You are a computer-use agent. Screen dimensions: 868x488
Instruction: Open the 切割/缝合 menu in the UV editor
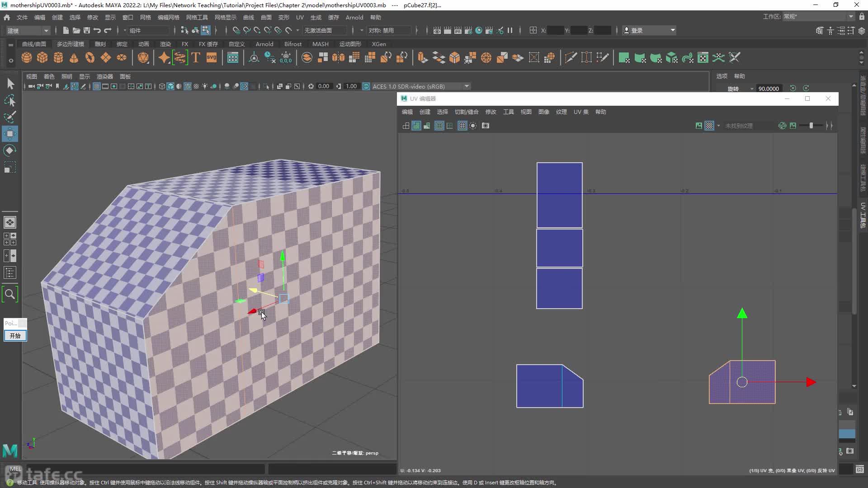pos(467,112)
